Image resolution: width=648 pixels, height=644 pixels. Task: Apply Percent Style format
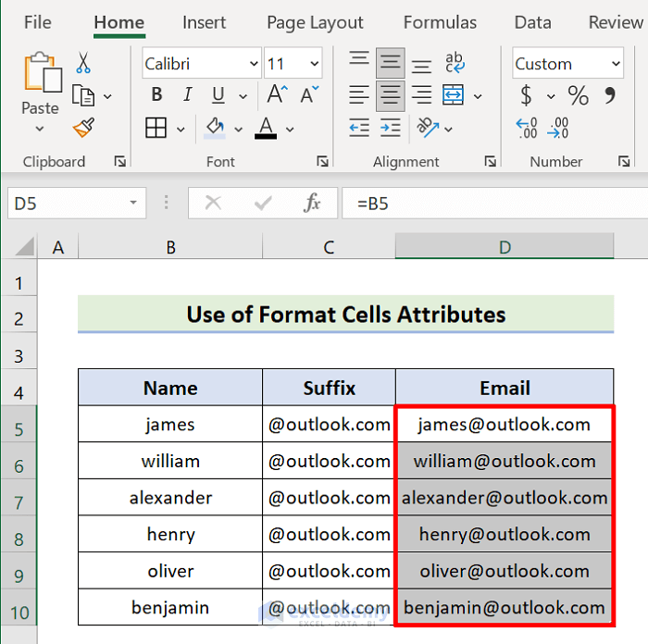pos(578,96)
